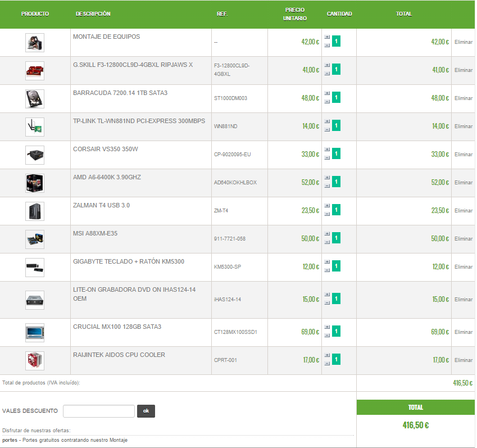Image resolution: width=477 pixels, height=448 pixels.
Task: Eliminar the MONTAJE DE EQUIPOS item
Action: 464,42
